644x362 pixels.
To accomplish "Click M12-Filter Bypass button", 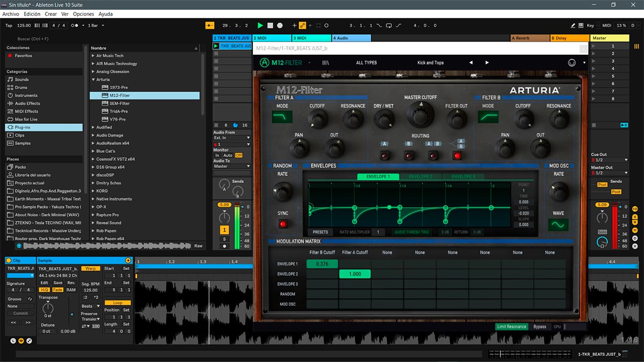I will [x=539, y=327].
